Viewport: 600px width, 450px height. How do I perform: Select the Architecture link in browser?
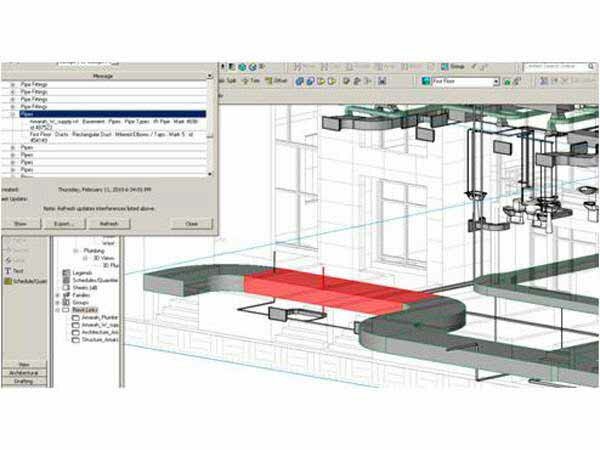[x=100, y=332]
